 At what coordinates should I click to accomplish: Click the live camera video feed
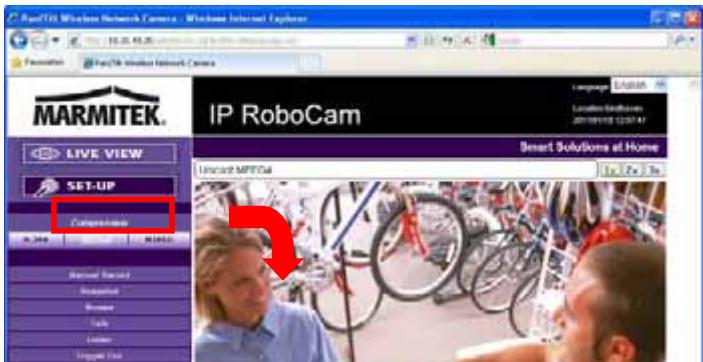[x=430, y=271]
